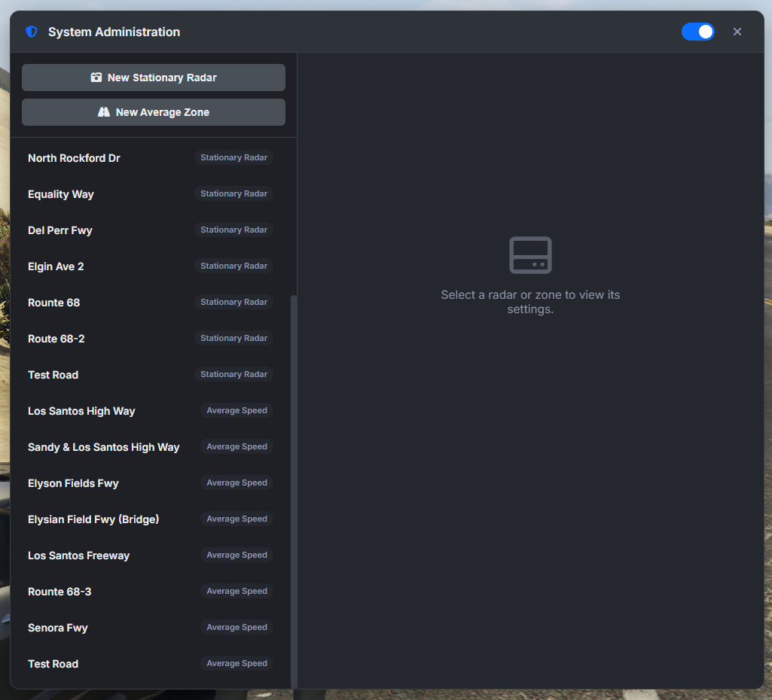Click Stationary Radar badge on Elgin Ave 2

pyautogui.click(x=234, y=266)
